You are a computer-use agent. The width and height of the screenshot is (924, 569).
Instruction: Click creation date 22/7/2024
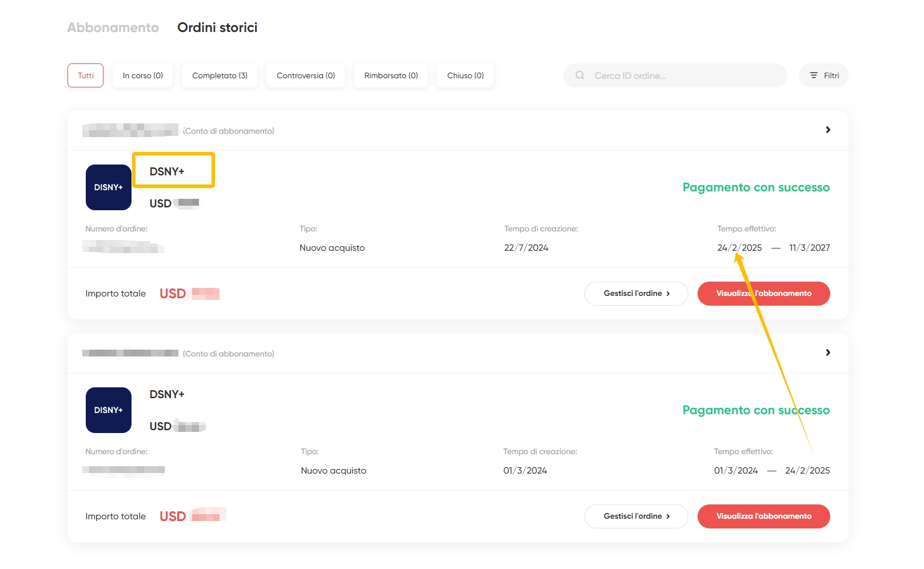click(526, 248)
